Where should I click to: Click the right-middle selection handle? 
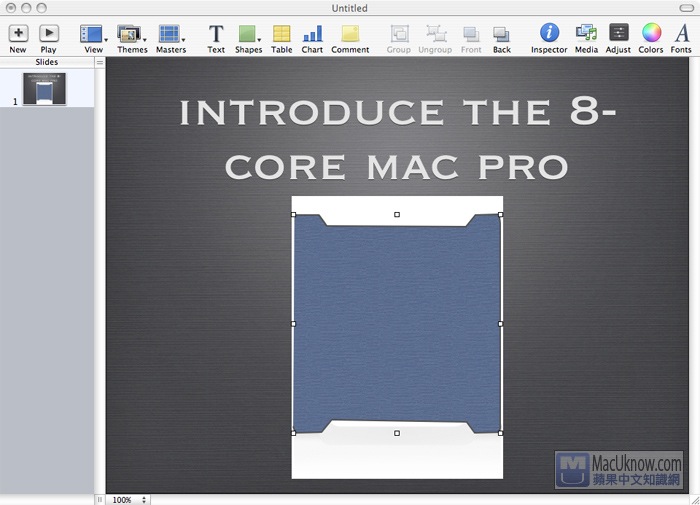pyautogui.click(x=500, y=324)
